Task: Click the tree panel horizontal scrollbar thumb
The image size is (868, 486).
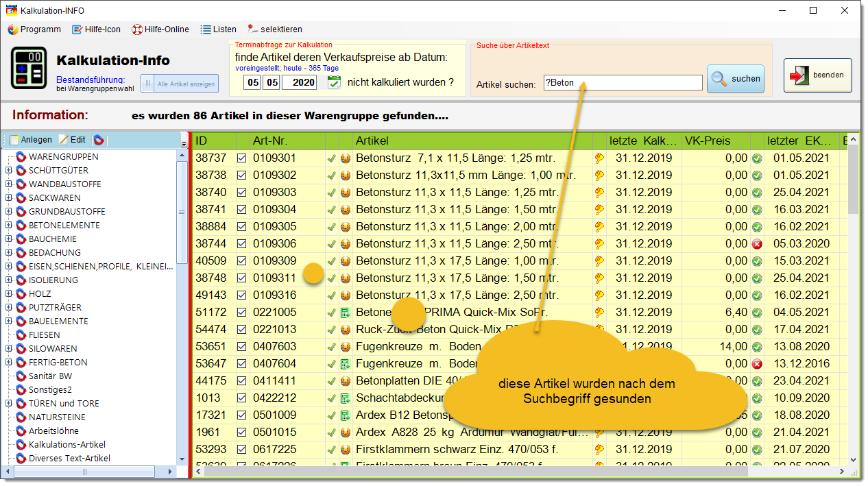Action: tap(84, 472)
